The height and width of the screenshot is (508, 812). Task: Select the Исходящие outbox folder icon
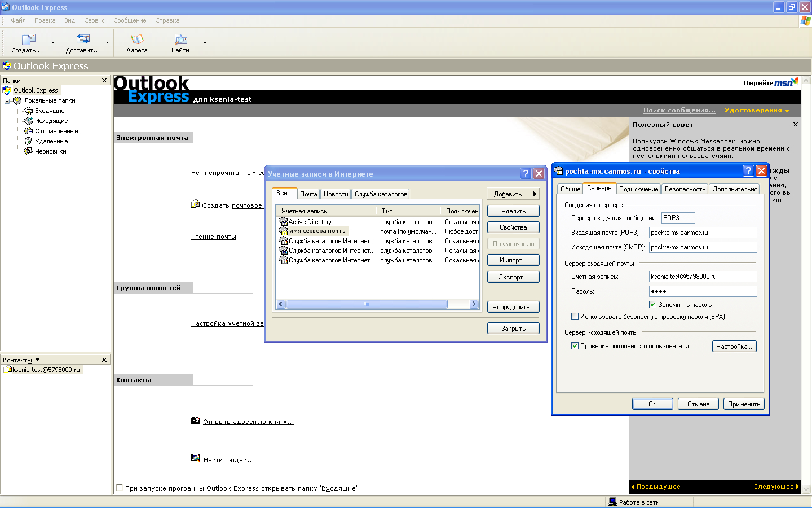pos(28,121)
